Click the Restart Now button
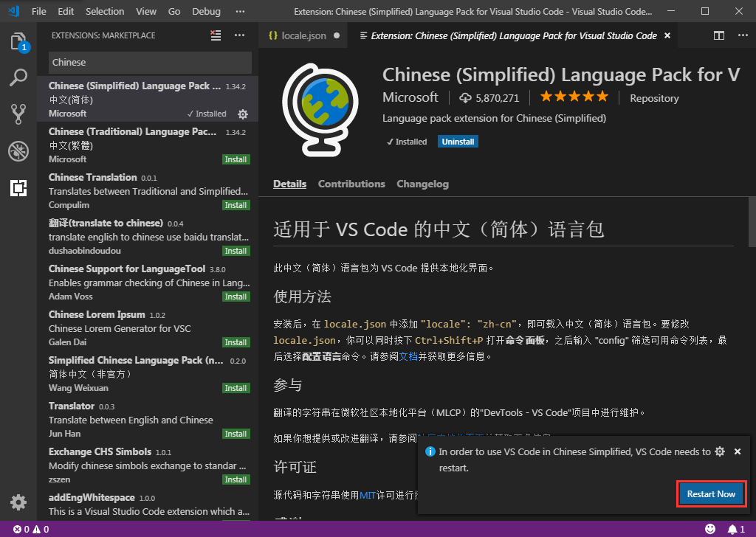The height and width of the screenshot is (537, 756). click(711, 493)
